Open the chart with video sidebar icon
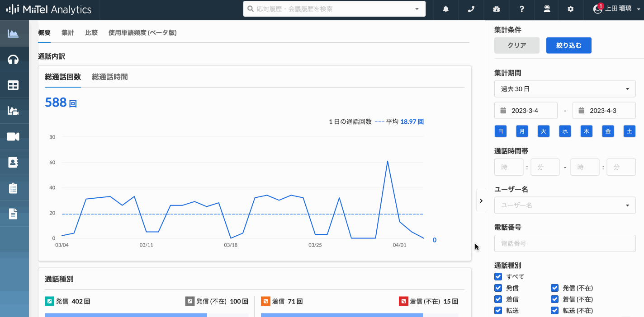Screen dimensions: 644x317 [x=13, y=111]
